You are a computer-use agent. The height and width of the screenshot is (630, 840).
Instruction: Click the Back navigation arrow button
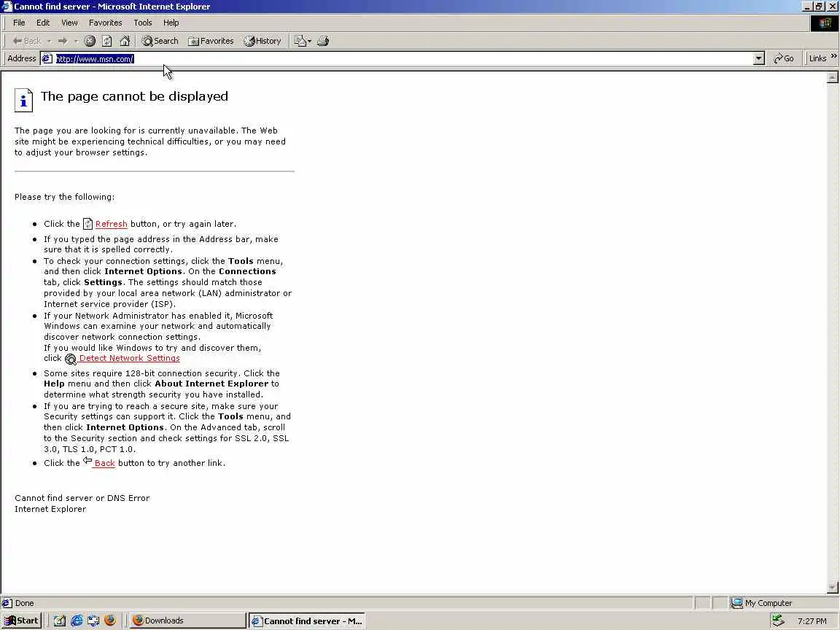pyautogui.click(x=26, y=41)
